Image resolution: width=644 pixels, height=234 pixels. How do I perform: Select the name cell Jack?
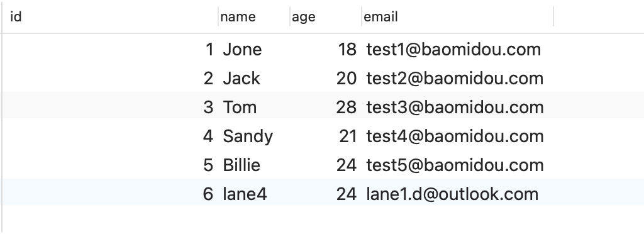241,79
